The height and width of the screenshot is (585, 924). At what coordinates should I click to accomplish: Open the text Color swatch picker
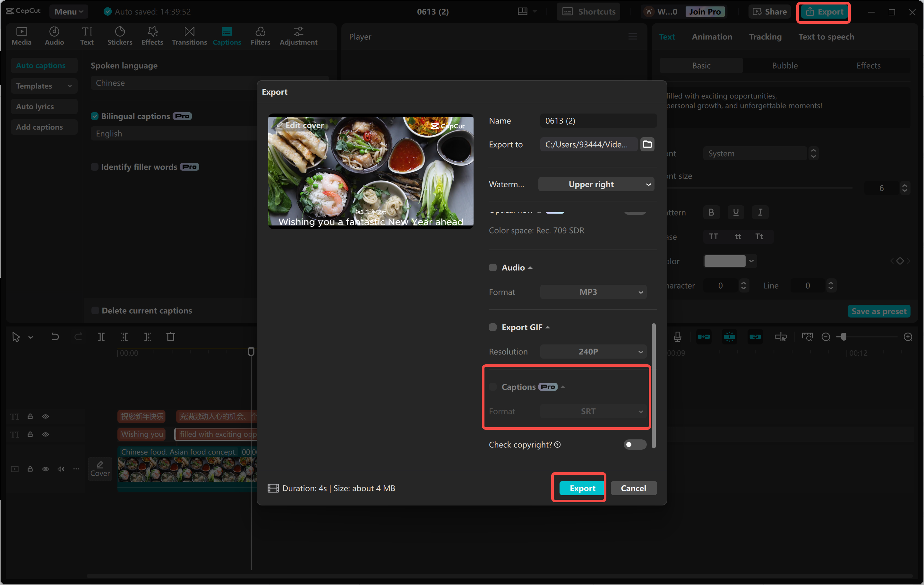(730, 261)
